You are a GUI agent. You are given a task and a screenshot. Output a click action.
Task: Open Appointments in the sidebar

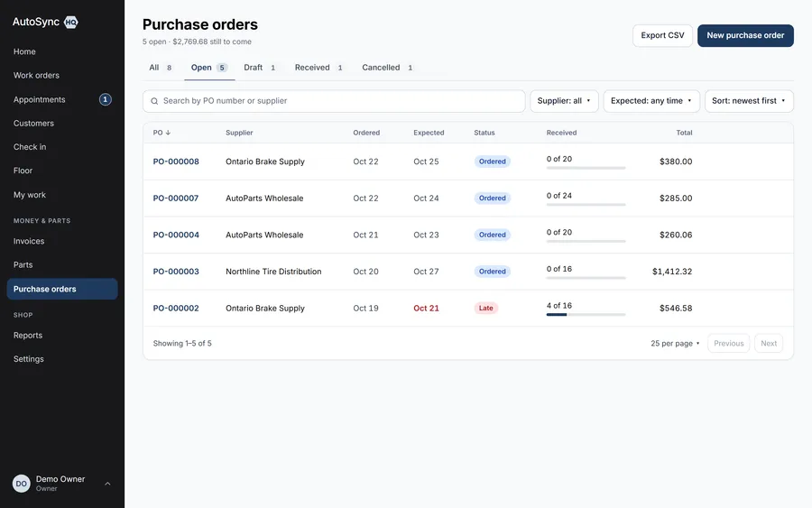click(62, 99)
